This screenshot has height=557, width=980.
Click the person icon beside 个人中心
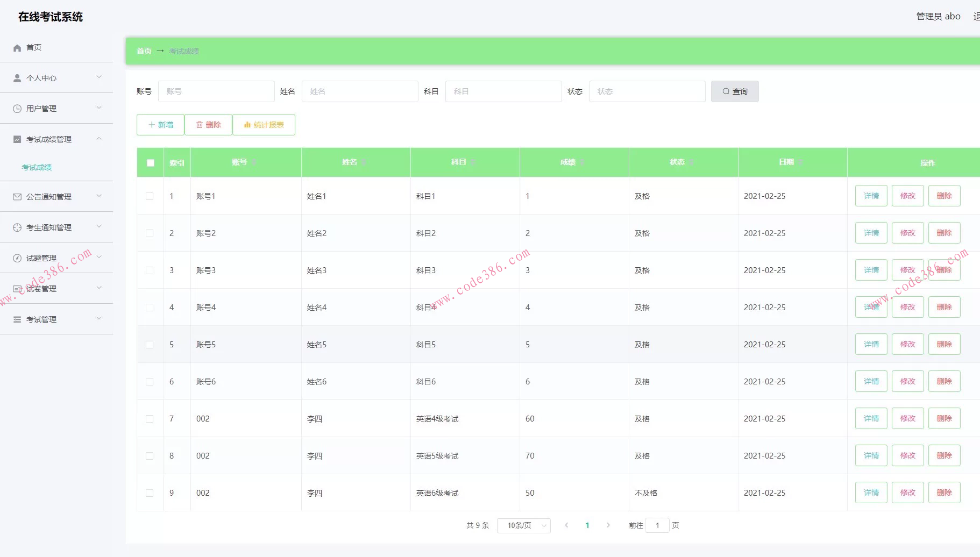[17, 78]
